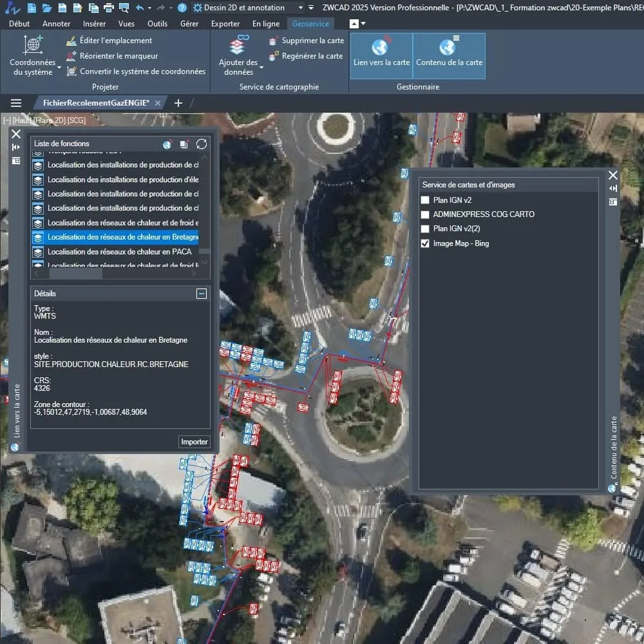Open the Undo history dropdown arrow
This screenshot has width=644, height=644.
tap(149, 8)
